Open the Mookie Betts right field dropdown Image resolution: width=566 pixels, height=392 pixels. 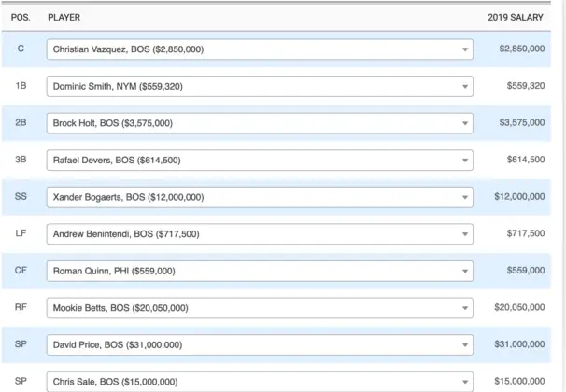(260, 308)
